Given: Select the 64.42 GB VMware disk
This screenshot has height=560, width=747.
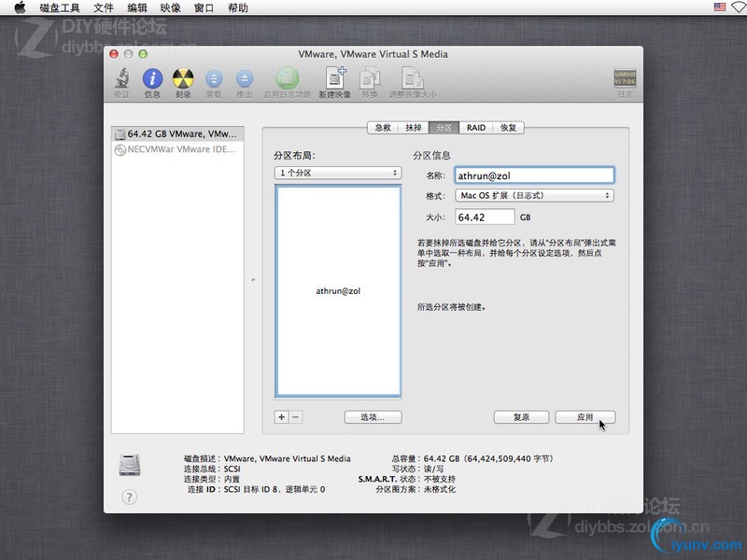Looking at the screenshot, I should click(177, 133).
